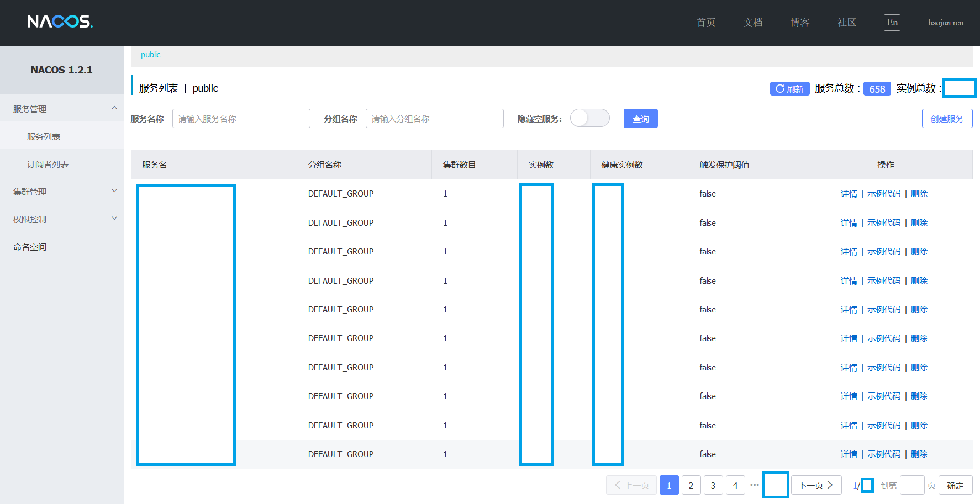This screenshot has width=980, height=504.
Task: Open 博客 in the top navigation
Action: 800,23
